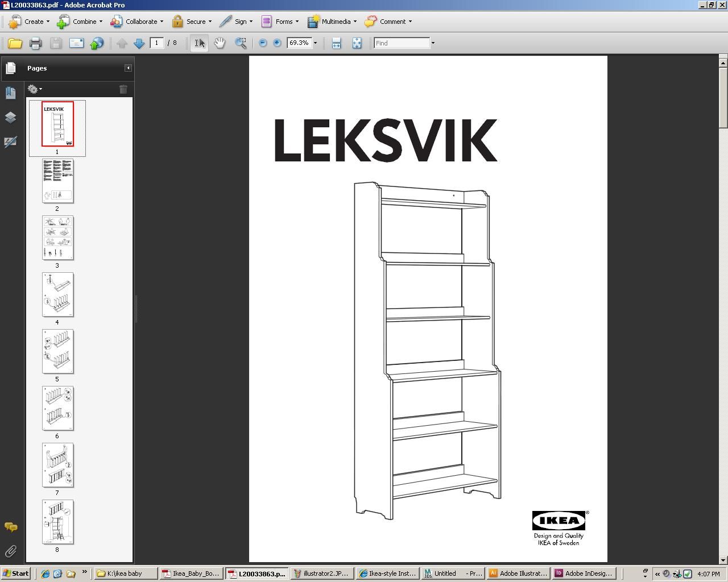Screen dimensions: 728x582
Task: Open a document using the Open folder icon
Action: coord(15,43)
